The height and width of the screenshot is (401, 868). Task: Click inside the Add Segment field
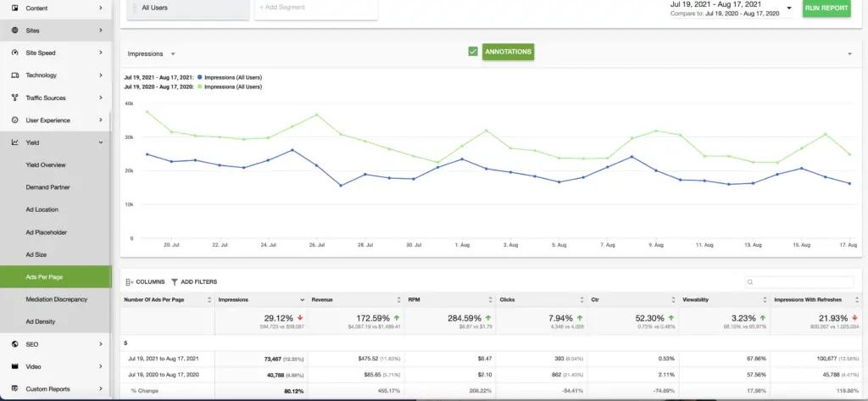tap(316, 8)
